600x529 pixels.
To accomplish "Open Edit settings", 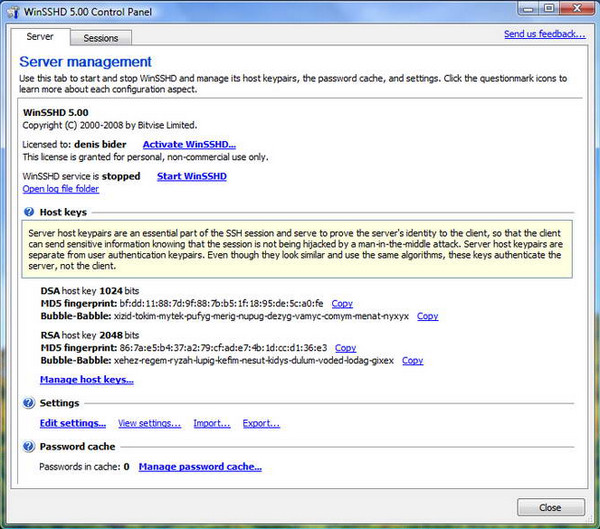I will pyautogui.click(x=73, y=423).
